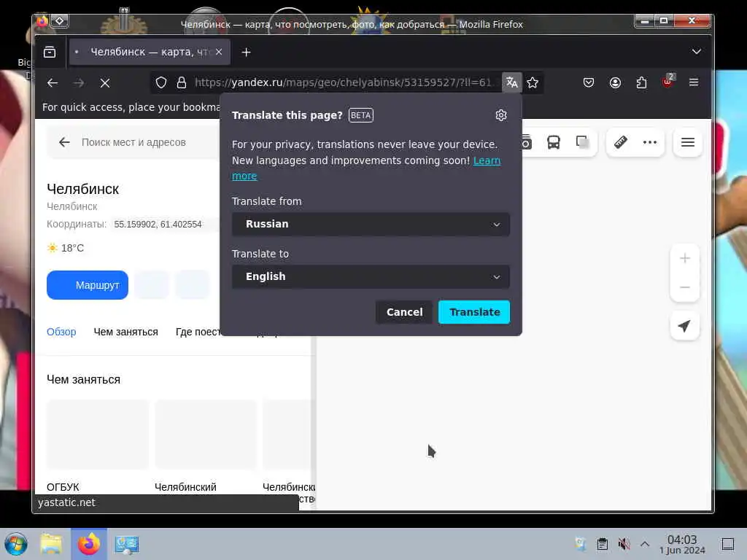Open Translate from Russian dropdown
The width and height of the screenshot is (747, 560).
tap(371, 225)
